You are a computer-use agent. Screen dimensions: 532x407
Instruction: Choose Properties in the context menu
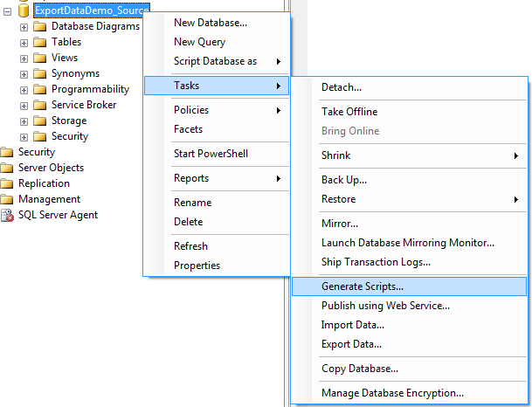pos(197,266)
